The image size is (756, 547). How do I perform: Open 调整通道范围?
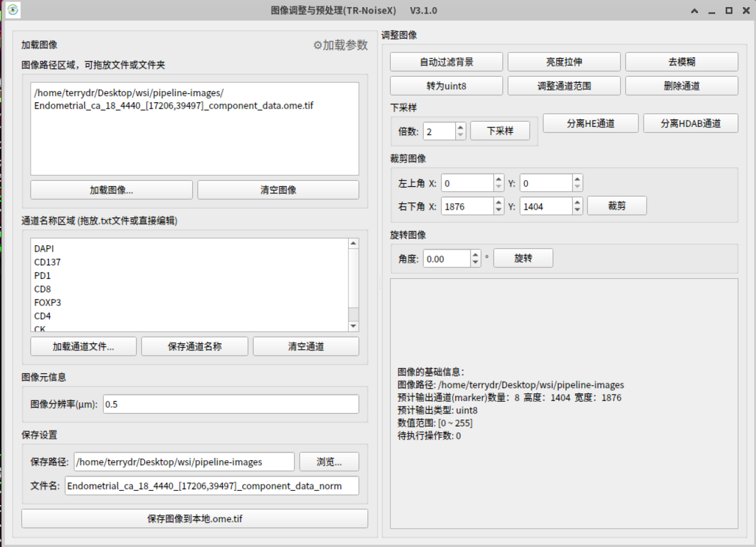[564, 86]
